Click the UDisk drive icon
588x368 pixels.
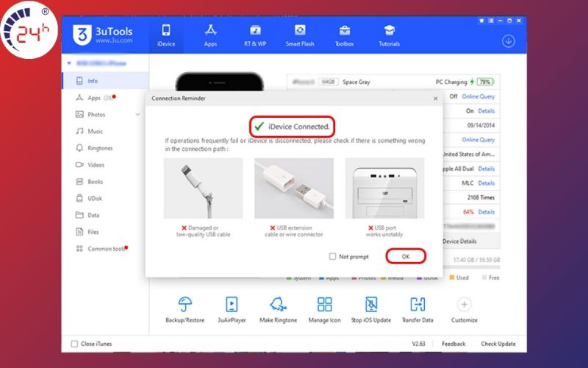(79, 198)
